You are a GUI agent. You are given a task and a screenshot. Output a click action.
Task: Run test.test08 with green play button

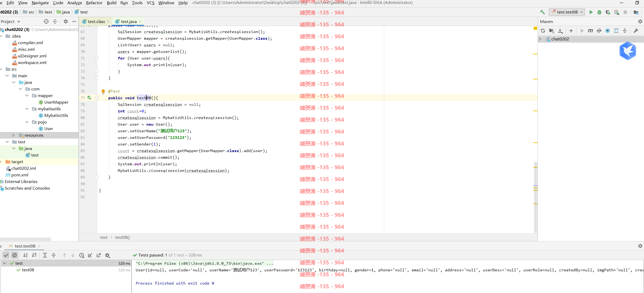591,12
